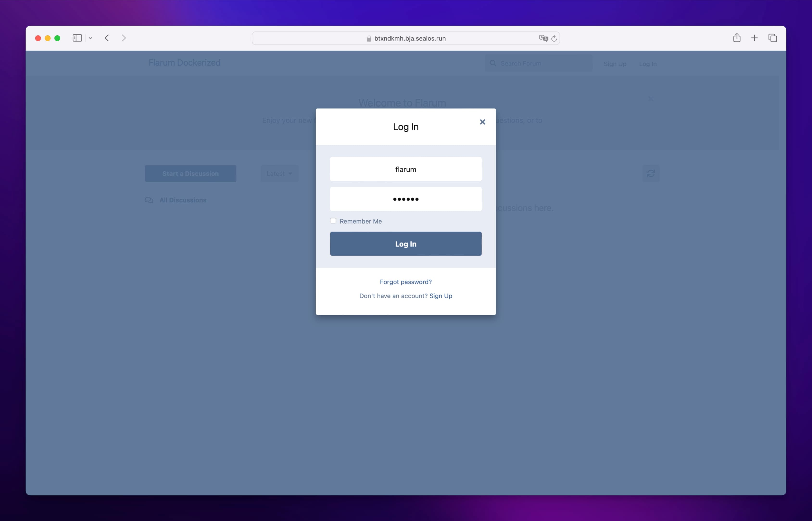
Task: Click the translate page icon
Action: coord(543,38)
